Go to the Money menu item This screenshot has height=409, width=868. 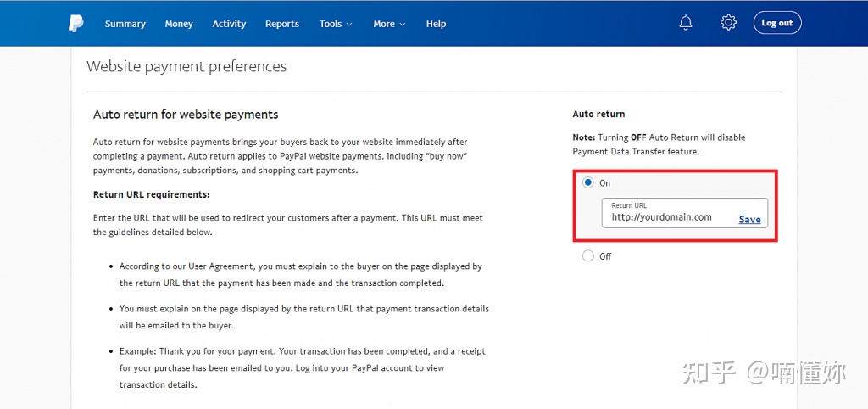coord(179,24)
